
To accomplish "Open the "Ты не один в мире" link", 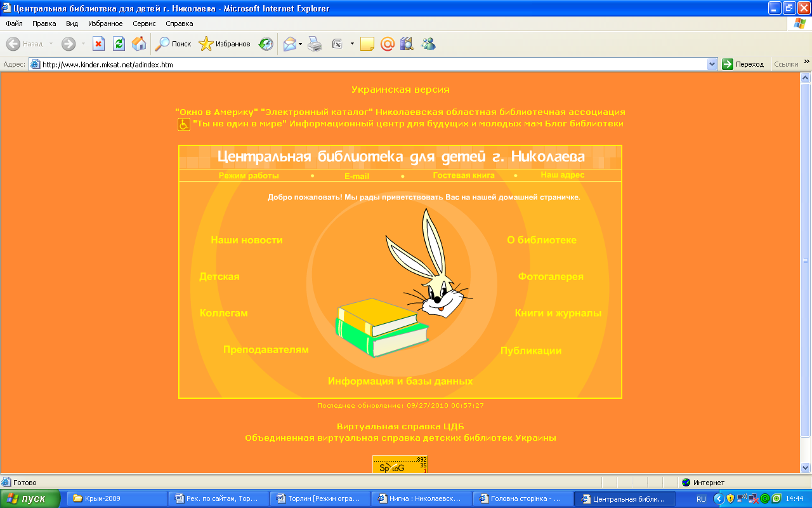I will click(x=240, y=123).
